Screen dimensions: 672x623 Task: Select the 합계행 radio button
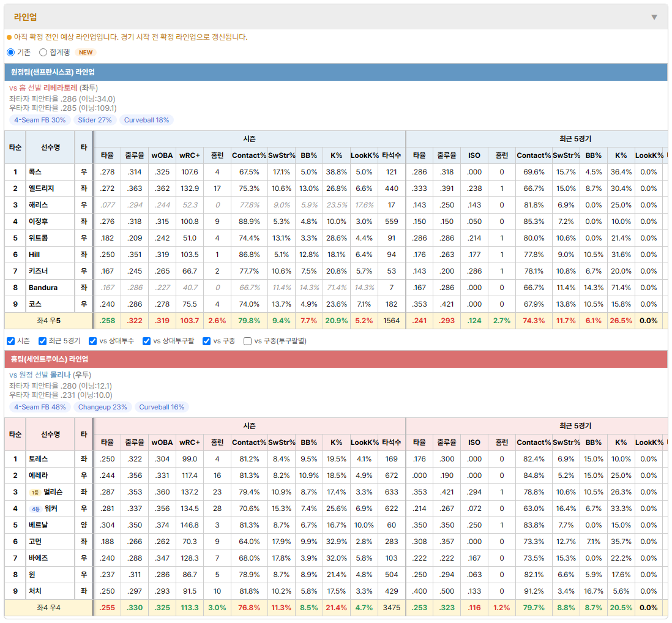pos(43,52)
